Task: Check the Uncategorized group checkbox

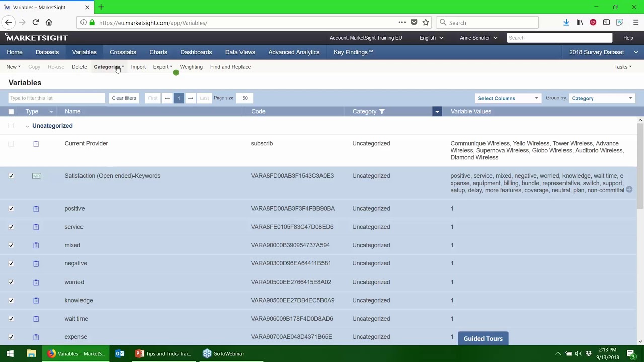Action: coord(11,126)
